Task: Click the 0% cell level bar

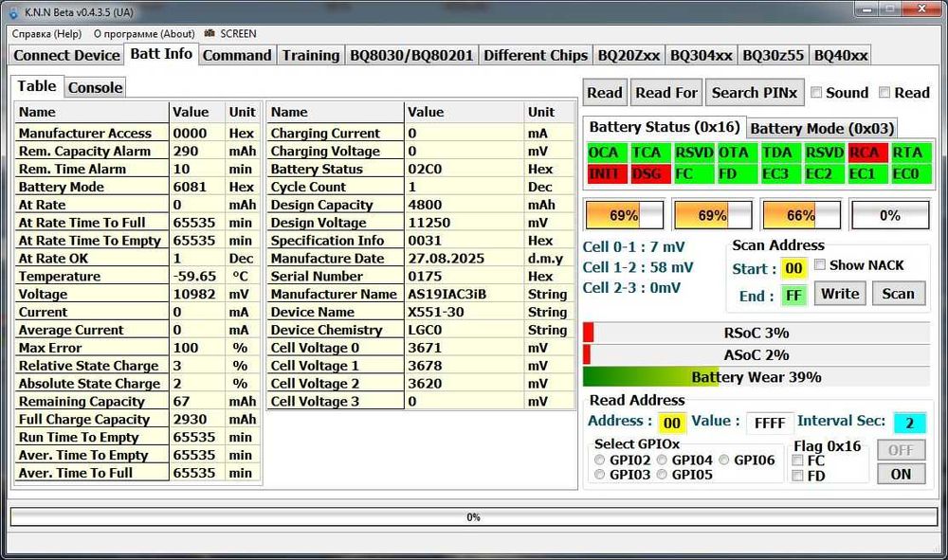Action: point(890,215)
